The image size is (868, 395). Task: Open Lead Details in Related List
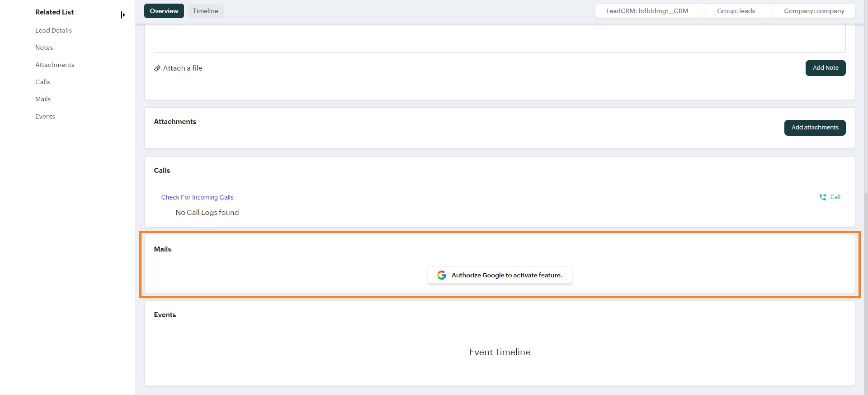click(53, 30)
